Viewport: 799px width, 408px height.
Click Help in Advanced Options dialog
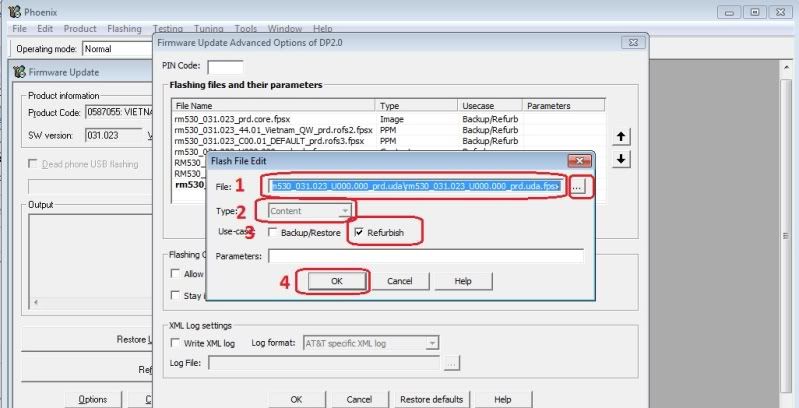(502, 399)
